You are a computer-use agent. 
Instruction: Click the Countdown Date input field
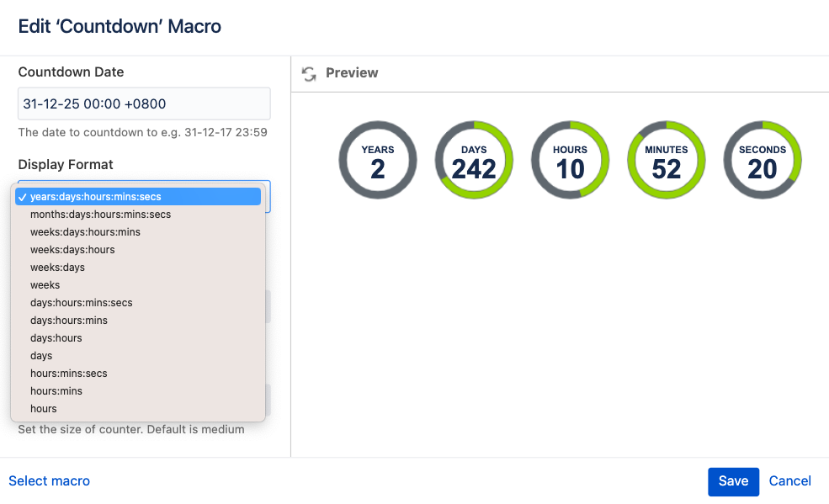144,104
